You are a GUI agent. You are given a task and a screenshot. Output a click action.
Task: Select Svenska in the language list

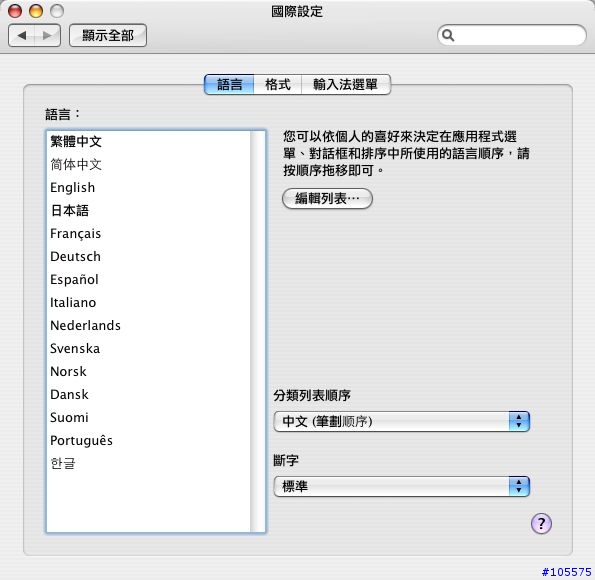[x=148, y=348]
